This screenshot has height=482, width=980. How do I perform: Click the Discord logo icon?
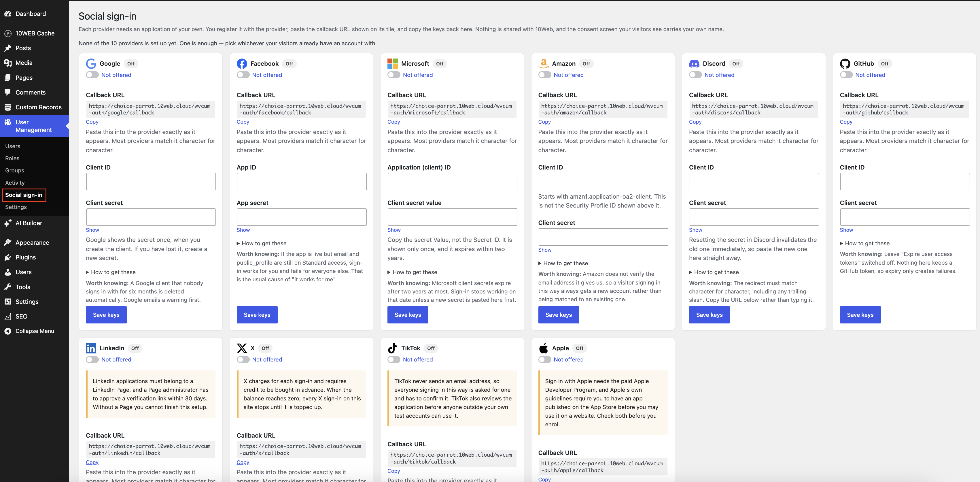(694, 64)
